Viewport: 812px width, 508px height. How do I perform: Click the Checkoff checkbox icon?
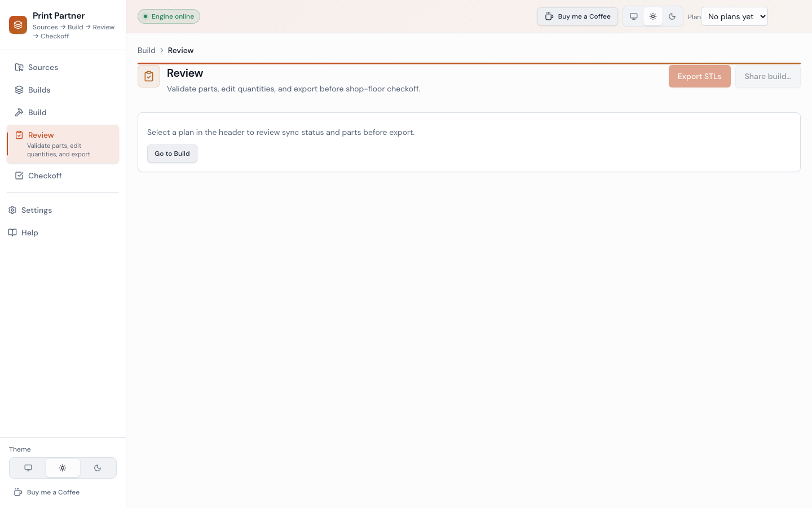point(19,176)
